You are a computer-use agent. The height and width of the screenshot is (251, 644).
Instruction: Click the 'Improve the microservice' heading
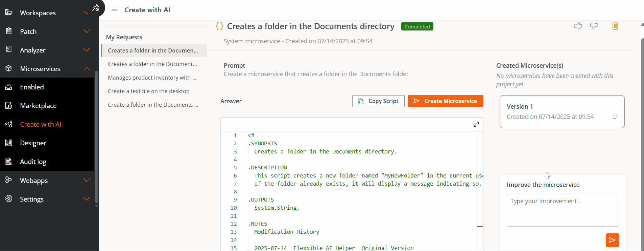pos(543,185)
